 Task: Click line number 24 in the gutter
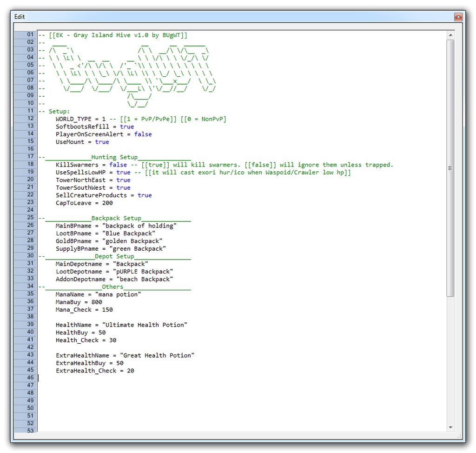pos(30,210)
